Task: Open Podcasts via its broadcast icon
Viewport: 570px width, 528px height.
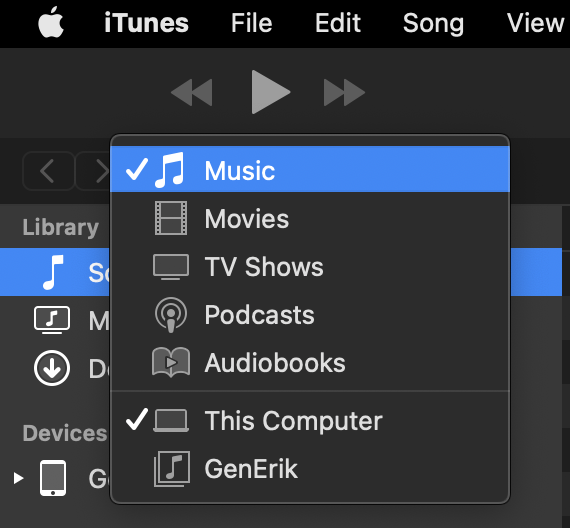Action: coord(171,315)
